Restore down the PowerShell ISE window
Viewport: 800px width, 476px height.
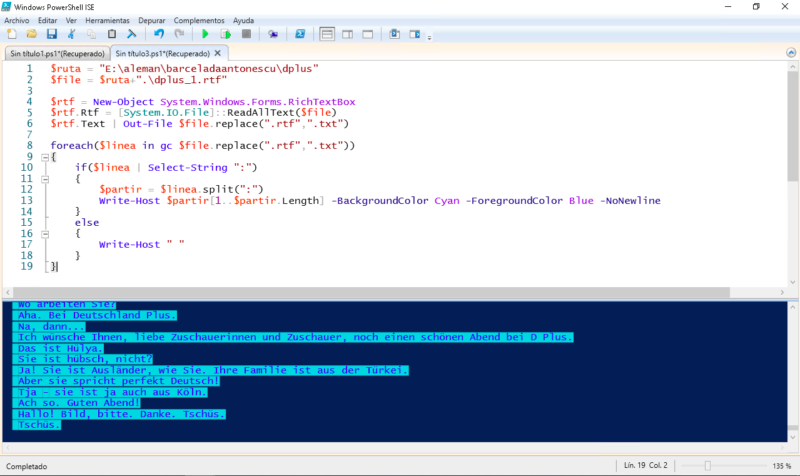[x=756, y=7]
